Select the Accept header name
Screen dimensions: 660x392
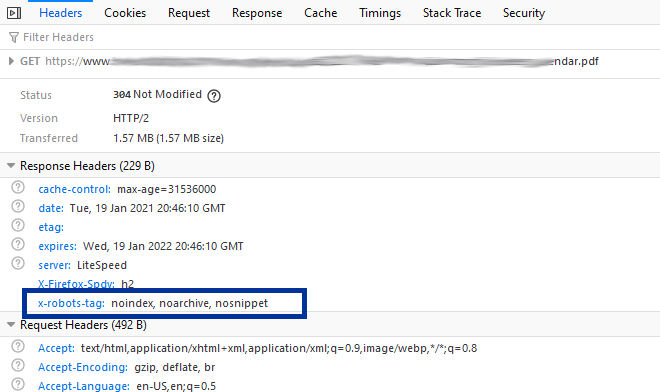(x=56, y=348)
